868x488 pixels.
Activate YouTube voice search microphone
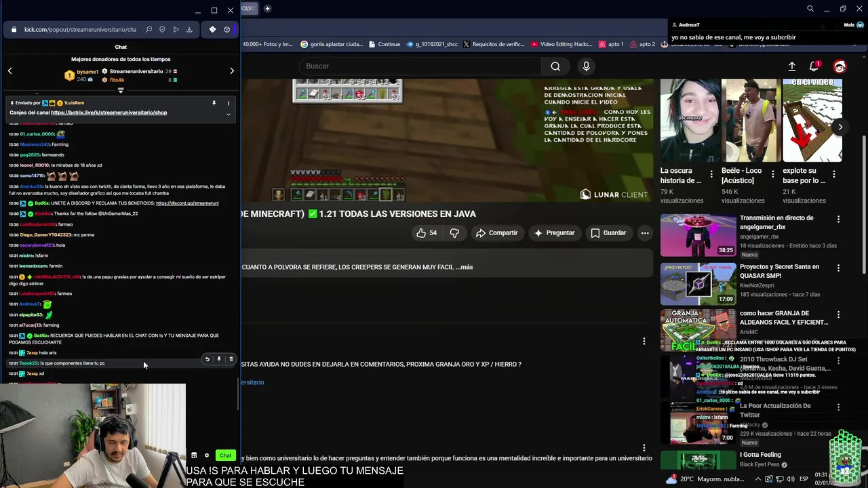(587, 66)
